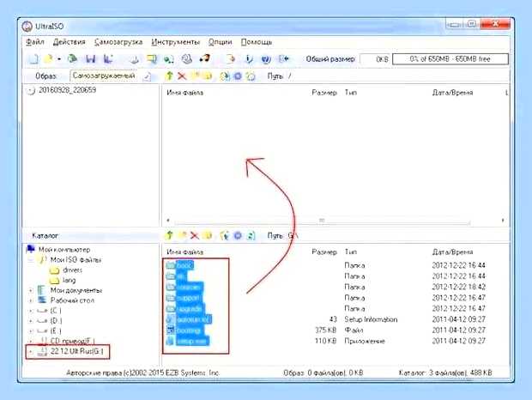Click Тип column header in lower pane
The height and width of the screenshot is (400, 532).
click(x=350, y=252)
